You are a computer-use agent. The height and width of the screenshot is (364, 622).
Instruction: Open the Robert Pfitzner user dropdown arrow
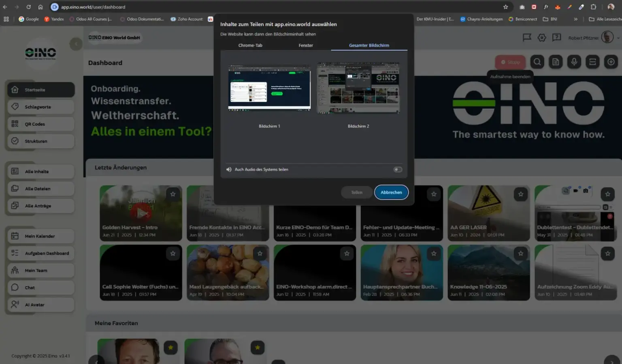click(x=618, y=38)
